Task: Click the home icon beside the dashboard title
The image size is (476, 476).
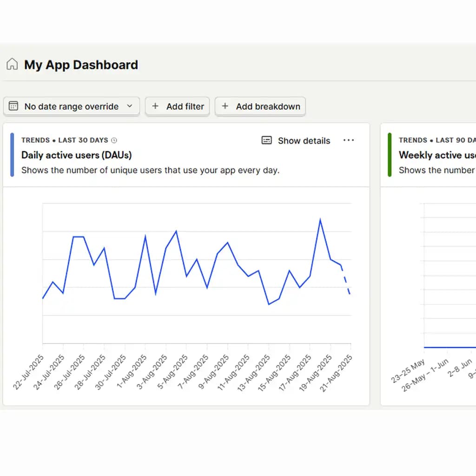Action: pos(12,65)
